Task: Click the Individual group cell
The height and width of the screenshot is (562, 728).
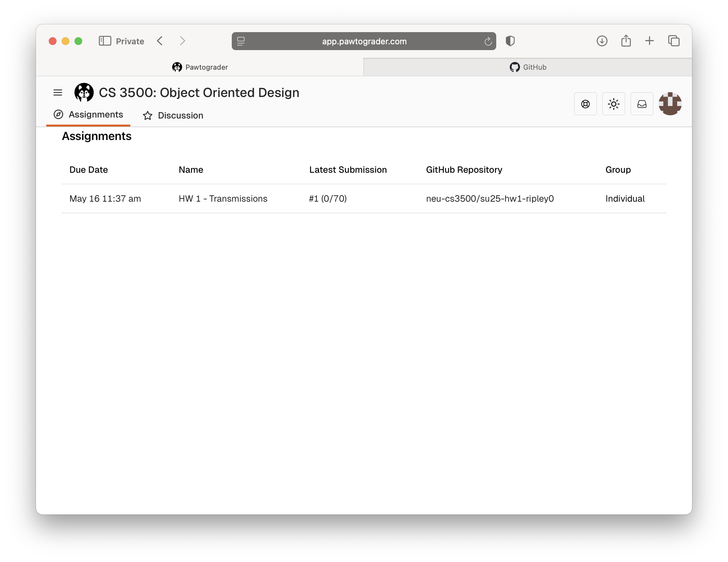Action: [625, 199]
